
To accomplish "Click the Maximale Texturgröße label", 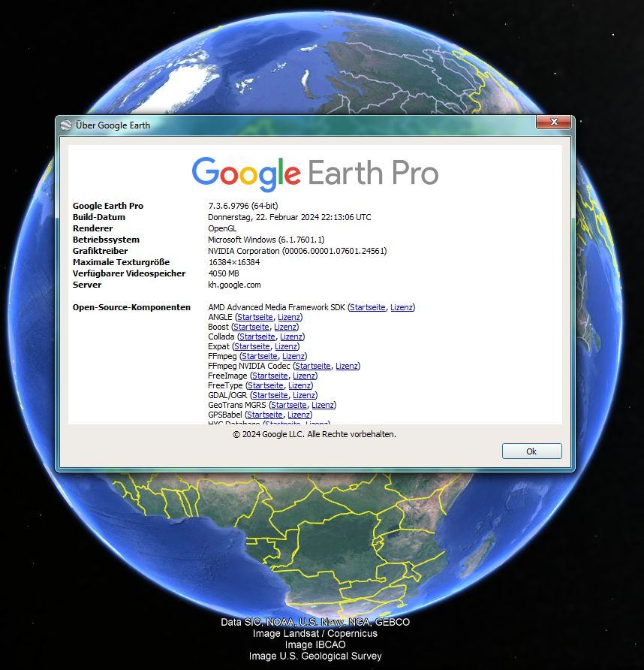I will [x=121, y=262].
